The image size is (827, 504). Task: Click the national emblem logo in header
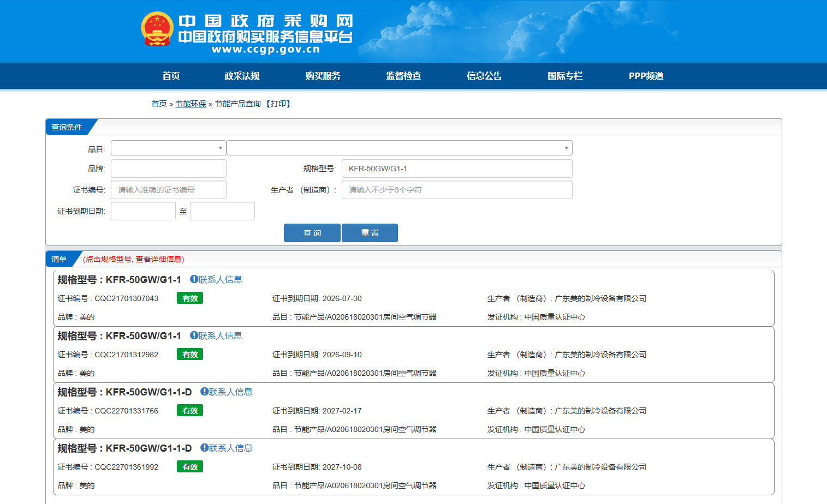point(157,29)
